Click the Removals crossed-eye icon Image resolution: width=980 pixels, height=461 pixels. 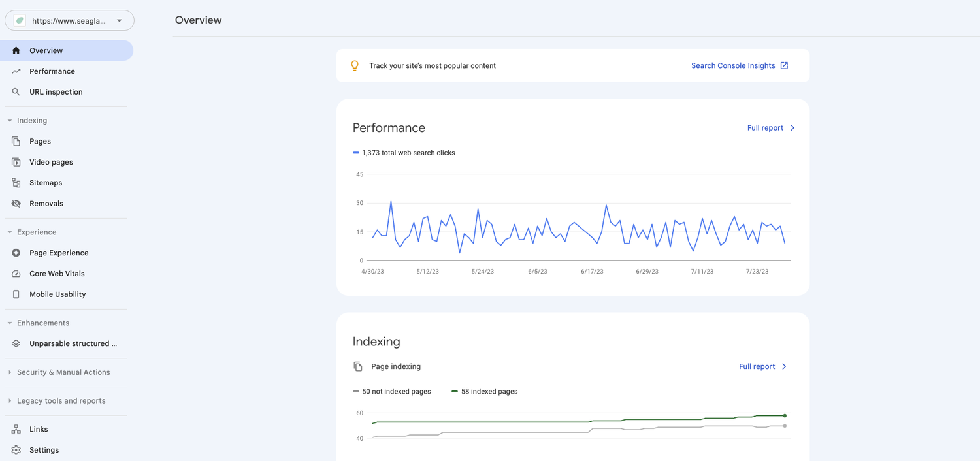coord(15,203)
